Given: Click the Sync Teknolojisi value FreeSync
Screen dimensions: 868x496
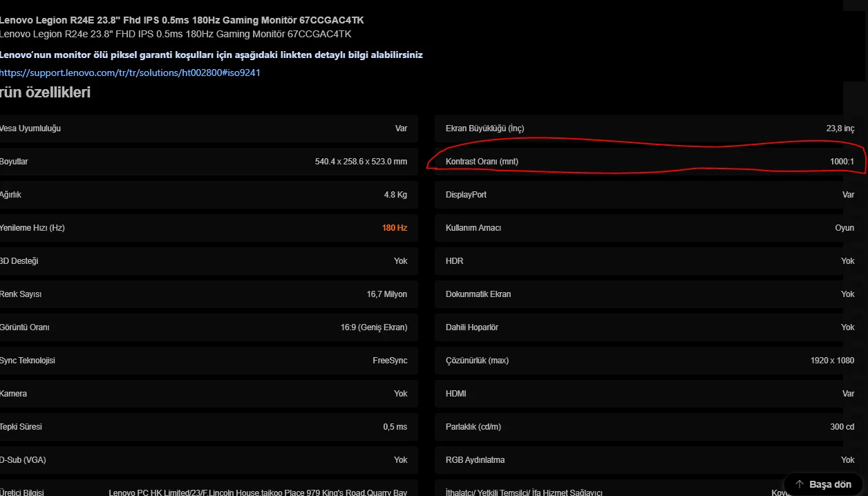Looking at the screenshot, I should click(390, 361).
